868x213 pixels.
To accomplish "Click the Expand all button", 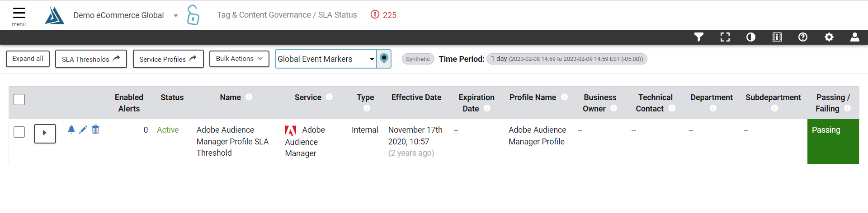I will pyautogui.click(x=28, y=59).
